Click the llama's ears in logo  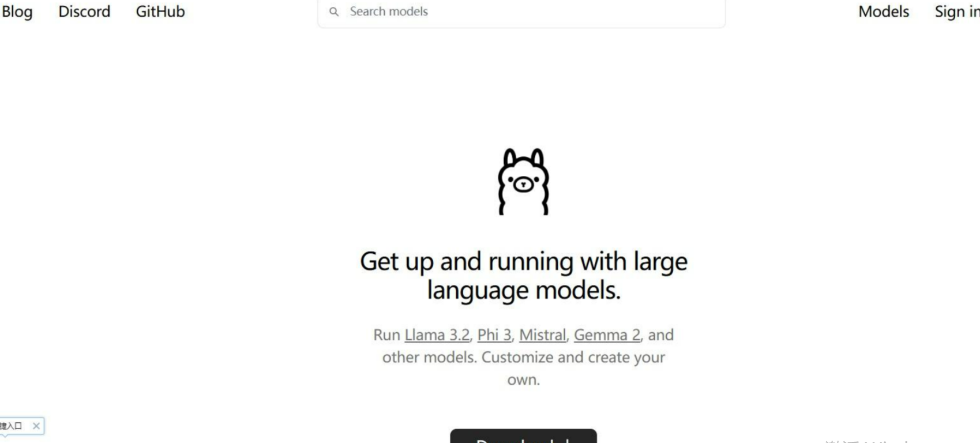coord(523,157)
